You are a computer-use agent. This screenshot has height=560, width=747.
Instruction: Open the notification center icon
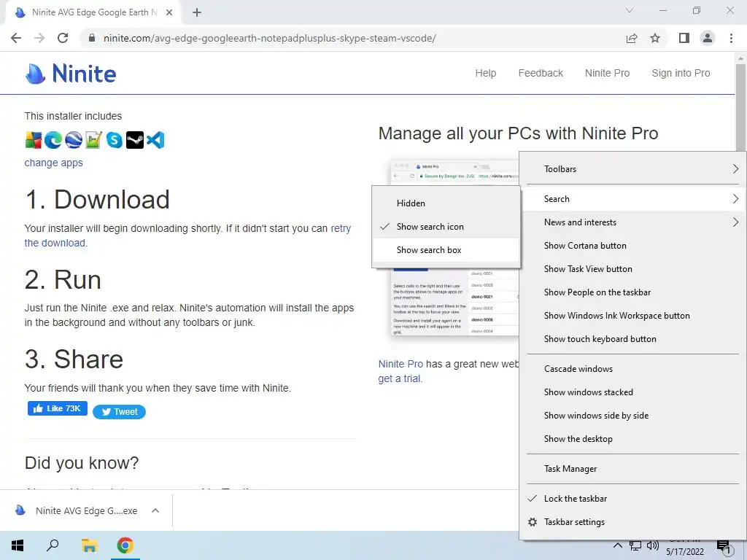click(723, 547)
